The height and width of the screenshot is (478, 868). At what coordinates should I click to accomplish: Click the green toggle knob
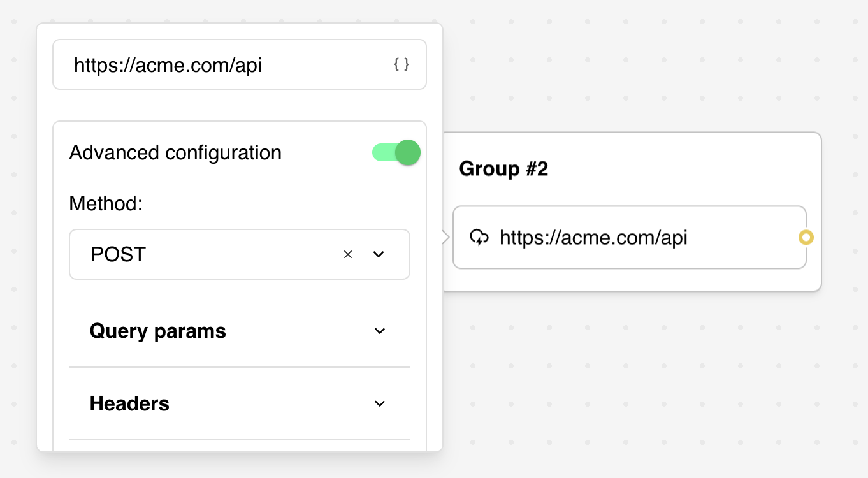408,152
